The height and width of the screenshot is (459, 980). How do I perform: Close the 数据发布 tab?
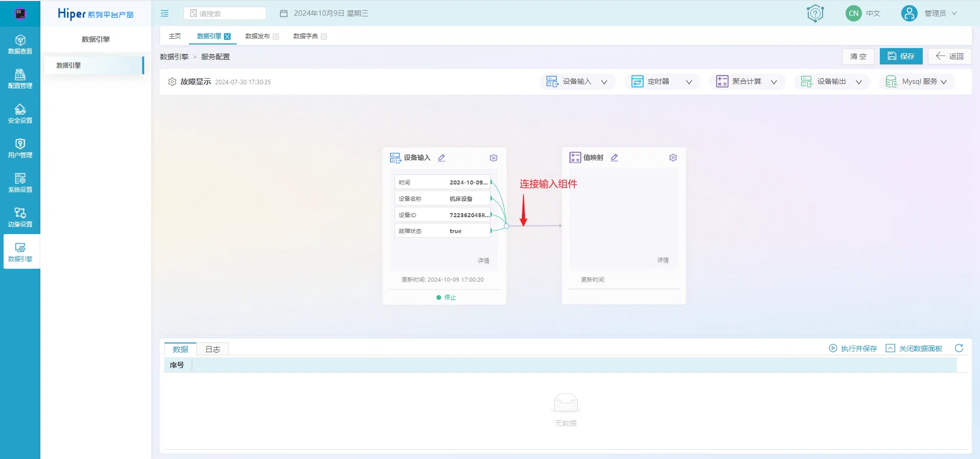pos(276,36)
